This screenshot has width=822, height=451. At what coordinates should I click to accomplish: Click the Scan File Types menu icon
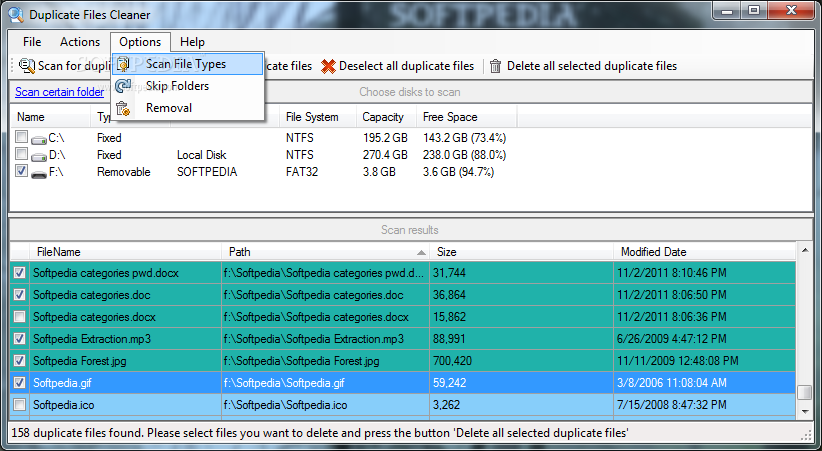pos(123,64)
